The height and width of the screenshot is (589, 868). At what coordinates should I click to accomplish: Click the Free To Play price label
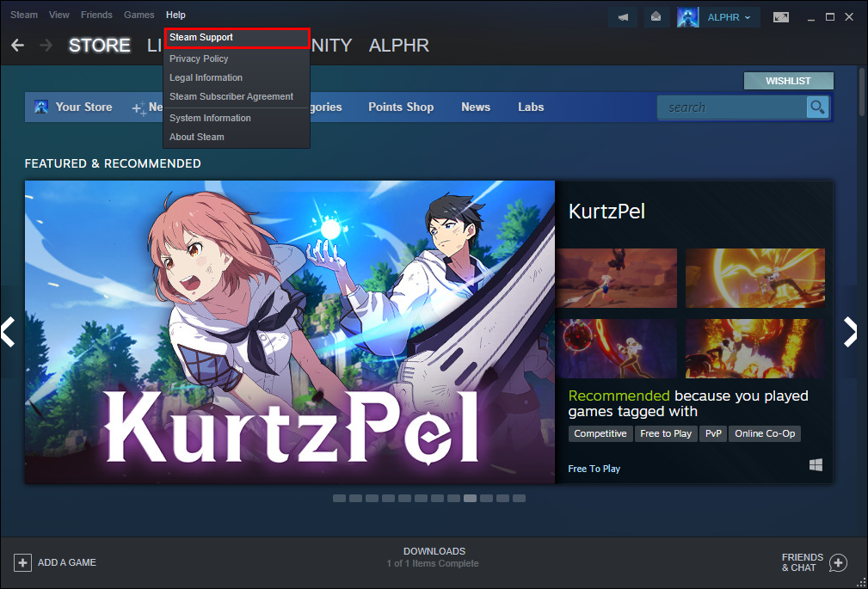594,469
